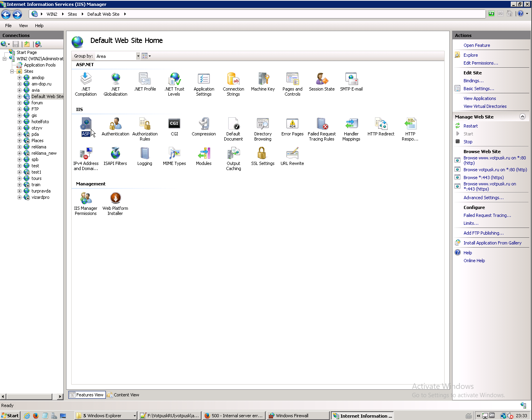The height and width of the screenshot is (420, 532).
Task: Open Handler Mappings feature
Action: pos(351,129)
